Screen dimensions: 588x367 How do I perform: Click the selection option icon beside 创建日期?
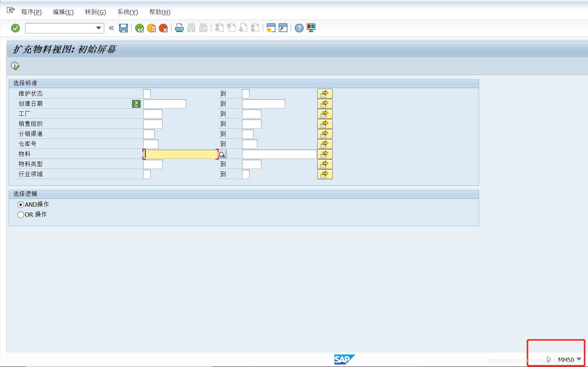point(136,104)
